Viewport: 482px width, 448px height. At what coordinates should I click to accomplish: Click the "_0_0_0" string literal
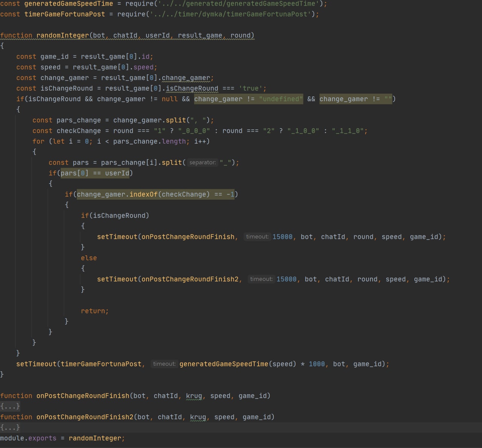coord(194,131)
